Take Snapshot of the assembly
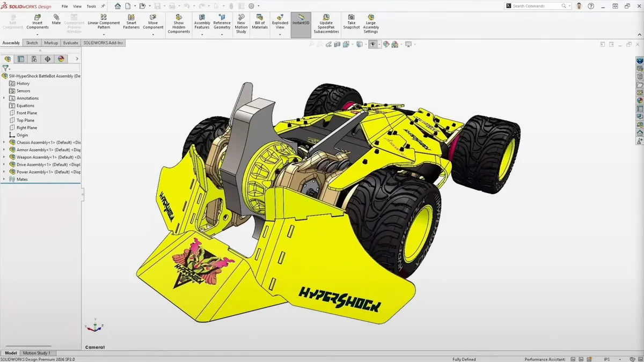The width and height of the screenshot is (644, 362). [x=351, y=22]
